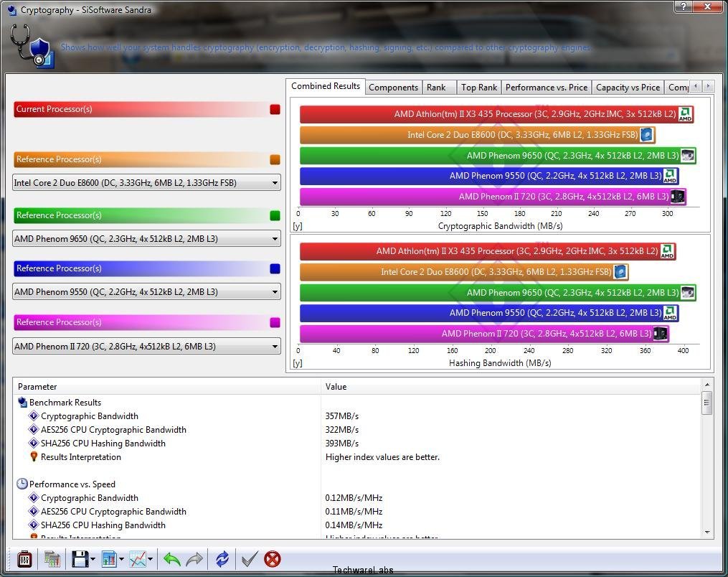Click the stethoscope shield module icon
Screen dimensions: 728x577
pos(32,47)
